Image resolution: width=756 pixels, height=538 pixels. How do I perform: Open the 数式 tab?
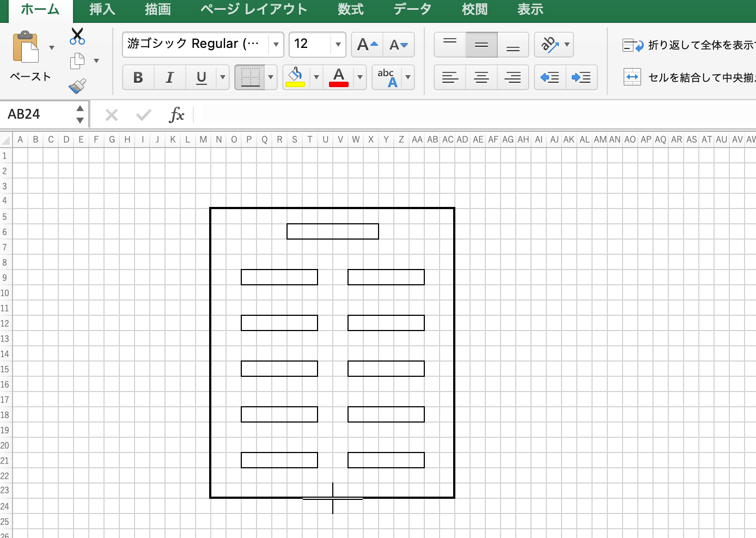click(x=351, y=9)
